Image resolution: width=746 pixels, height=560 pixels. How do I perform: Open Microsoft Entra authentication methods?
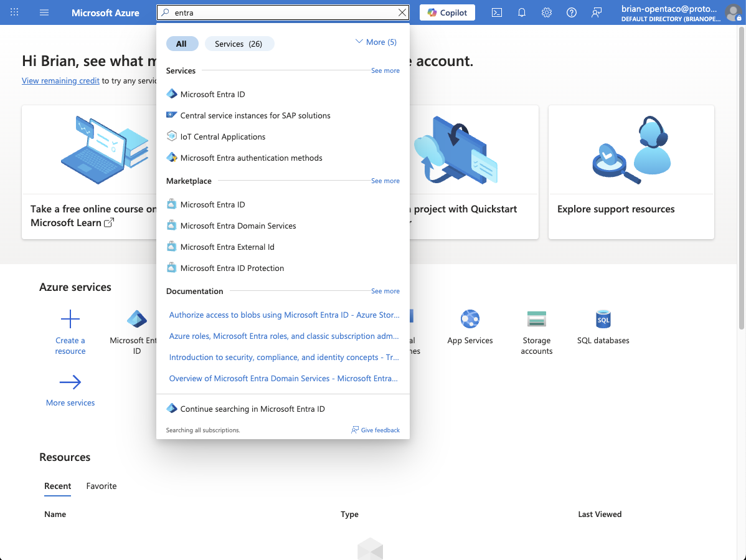pos(283,158)
